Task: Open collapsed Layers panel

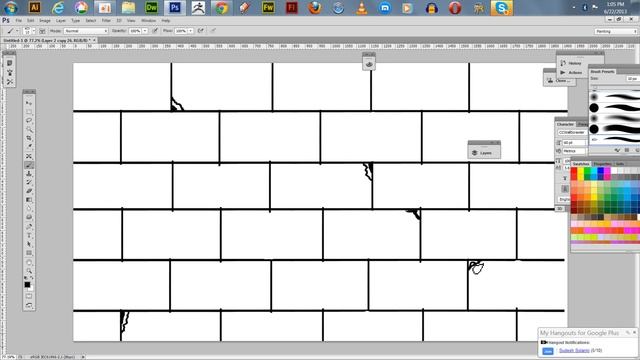Action: tap(484, 153)
